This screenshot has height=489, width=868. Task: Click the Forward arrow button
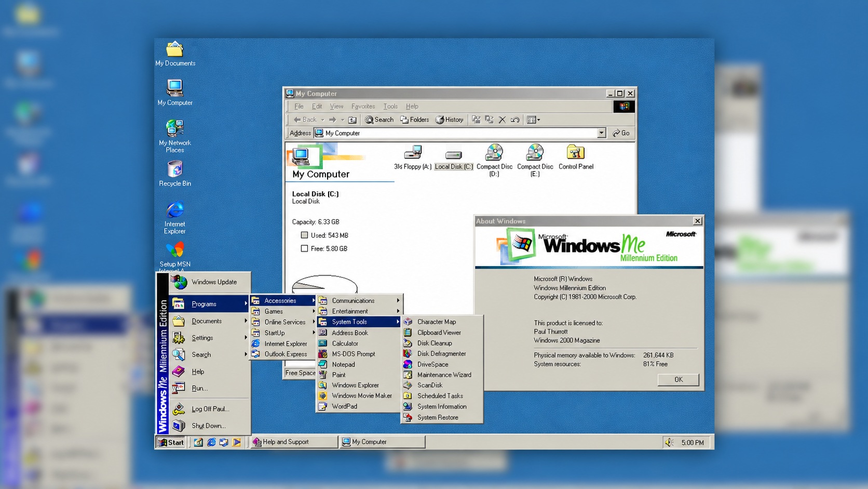332,120
